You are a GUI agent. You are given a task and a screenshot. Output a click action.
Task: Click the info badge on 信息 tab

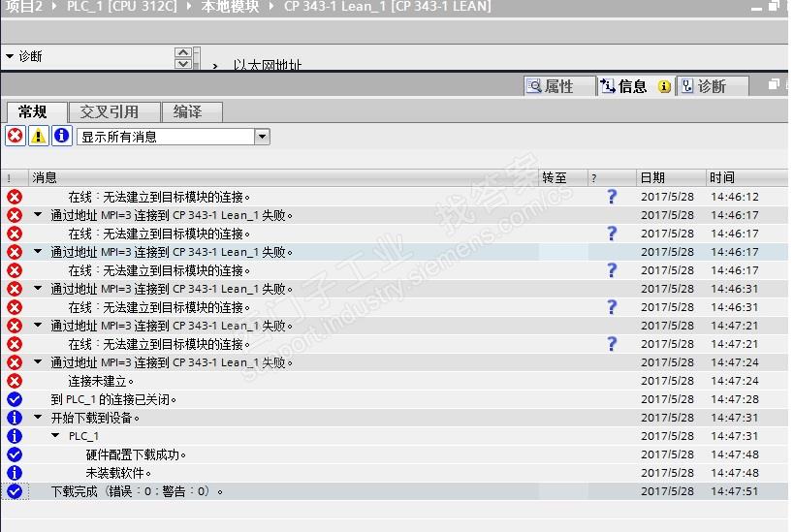664,87
